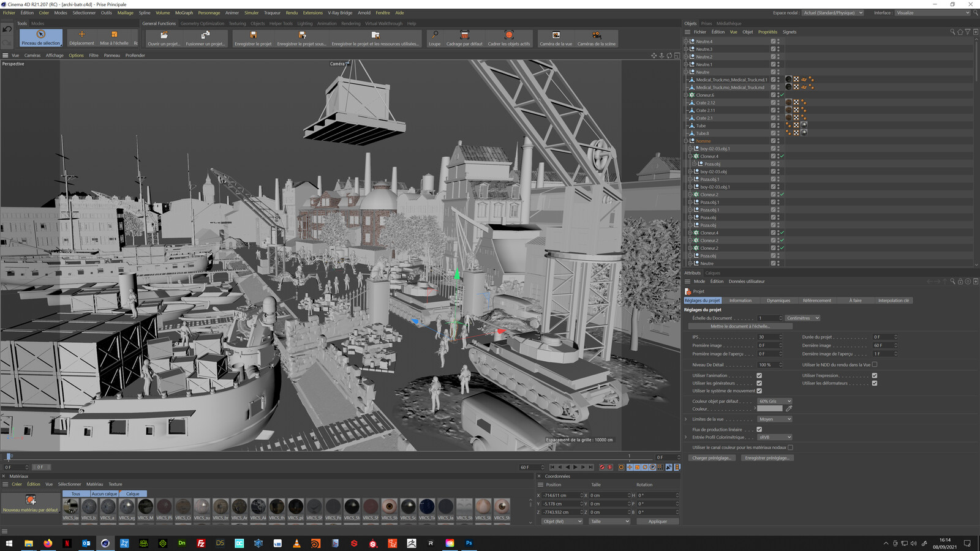Click Enregistrer préréglage button
The image size is (980, 551).
[767, 458]
